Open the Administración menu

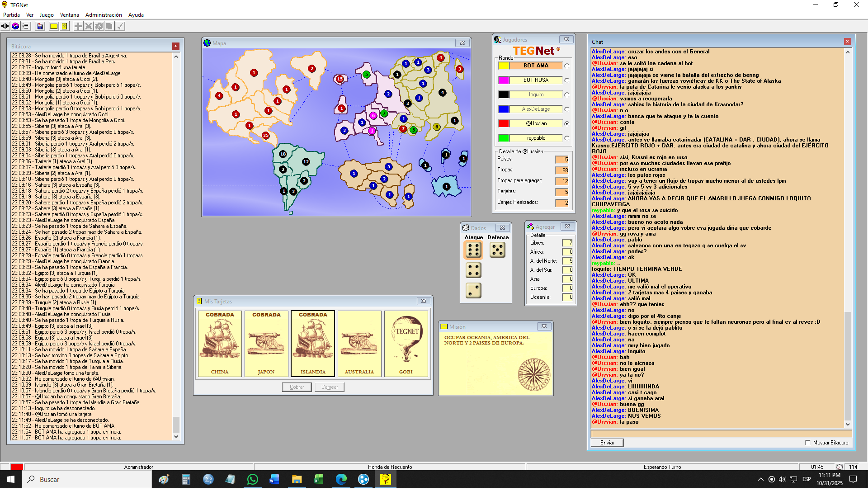[x=104, y=15]
